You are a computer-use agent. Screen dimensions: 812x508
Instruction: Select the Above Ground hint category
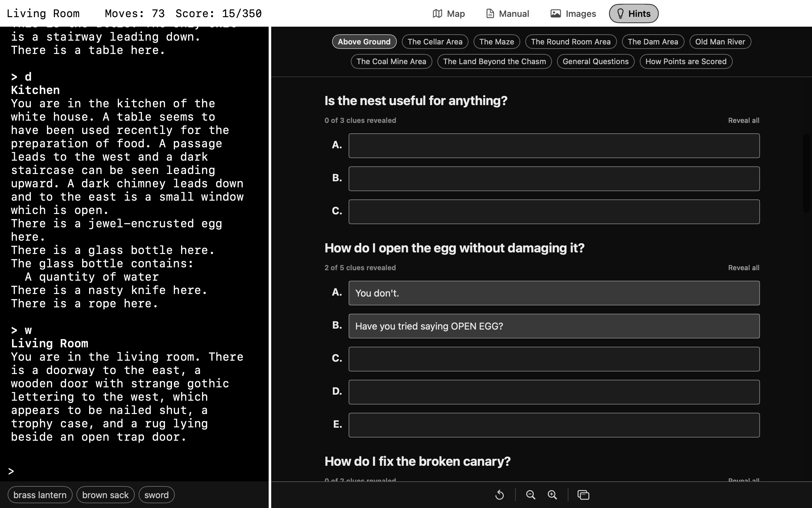(x=364, y=42)
